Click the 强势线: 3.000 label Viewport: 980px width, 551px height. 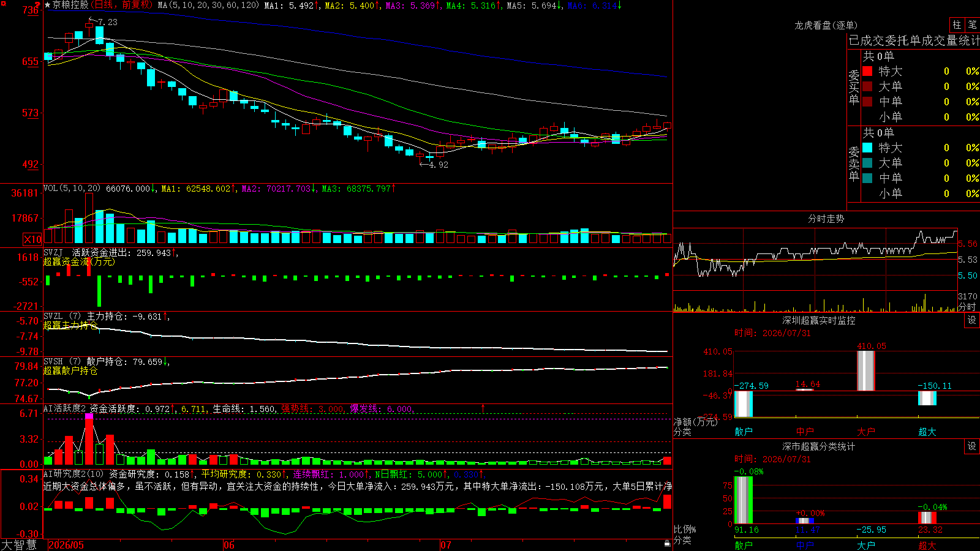tap(312, 408)
